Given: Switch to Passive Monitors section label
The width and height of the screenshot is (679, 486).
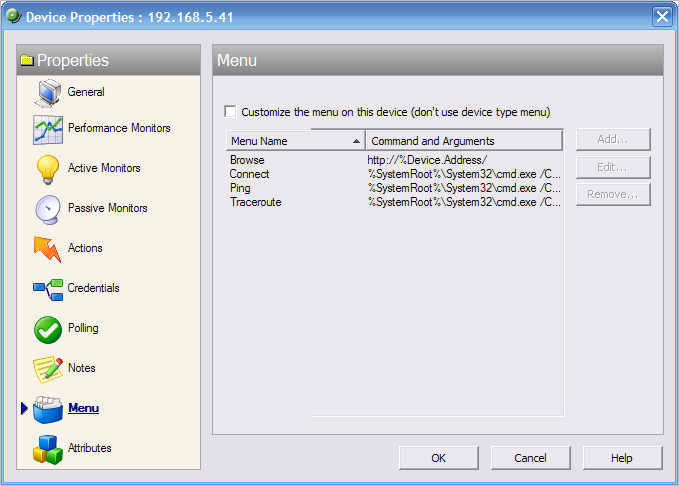Looking at the screenshot, I should coord(107,208).
